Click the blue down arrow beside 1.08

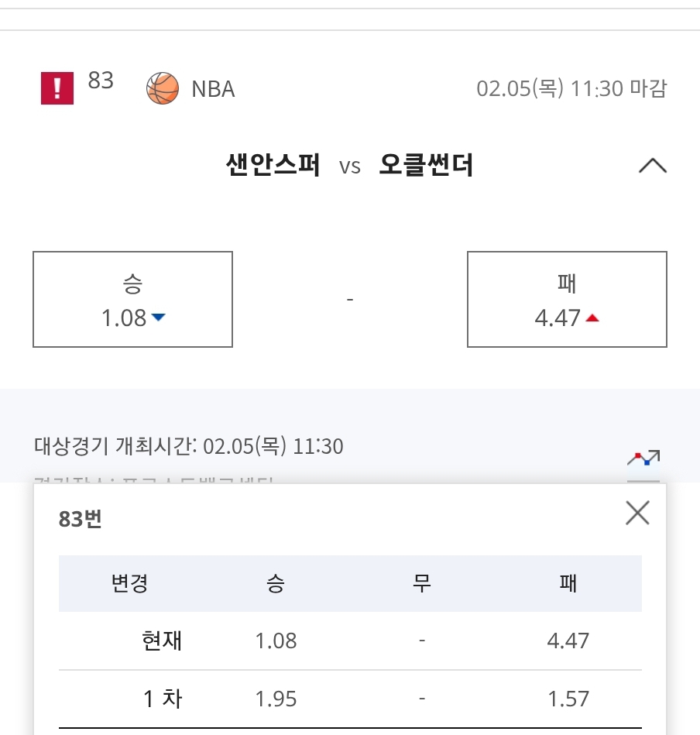click(x=159, y=318)
